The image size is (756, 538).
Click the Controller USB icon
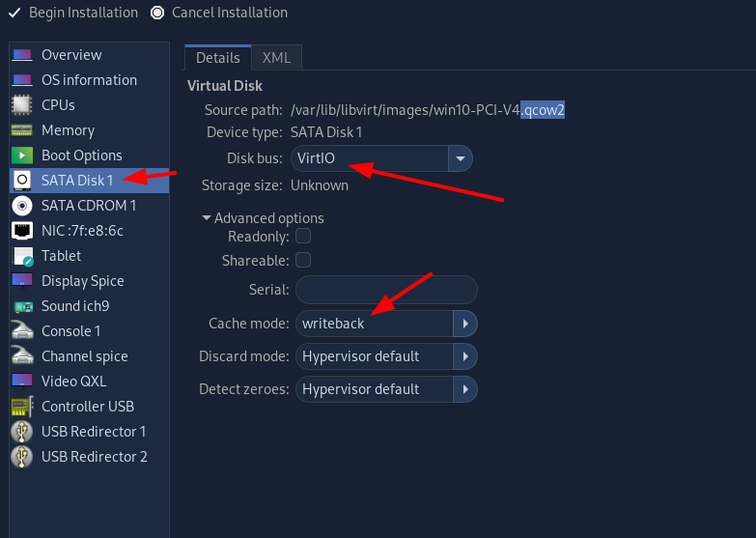tap(22, 407)
